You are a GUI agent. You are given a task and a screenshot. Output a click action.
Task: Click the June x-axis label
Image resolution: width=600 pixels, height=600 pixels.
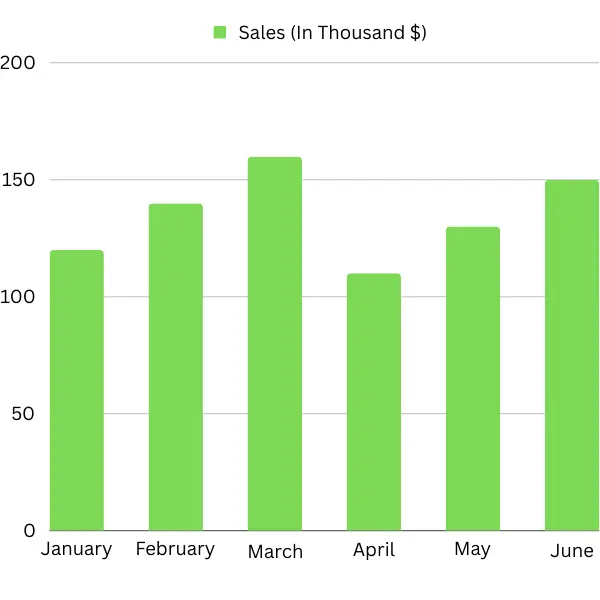[x=572, y=551]
